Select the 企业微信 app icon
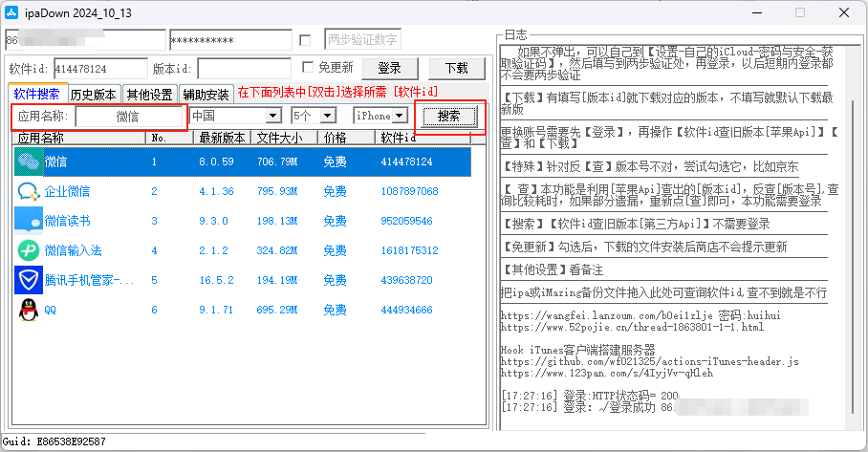 tap(29, 191)
